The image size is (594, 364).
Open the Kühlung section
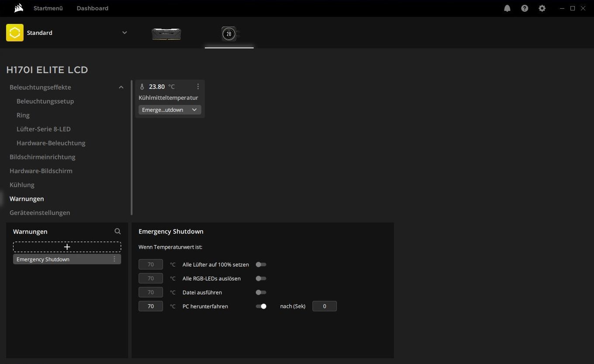[22, 185]
